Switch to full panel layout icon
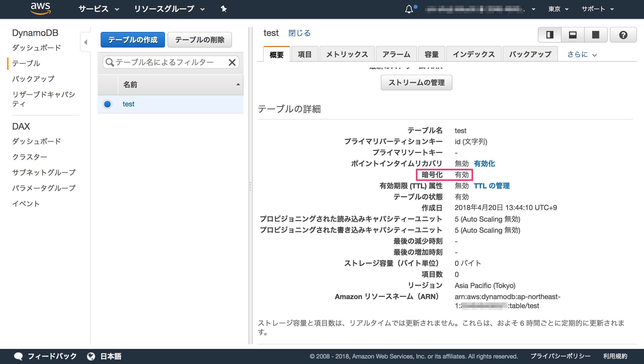The height and width of the screenshot is (364, 644). 596,35
